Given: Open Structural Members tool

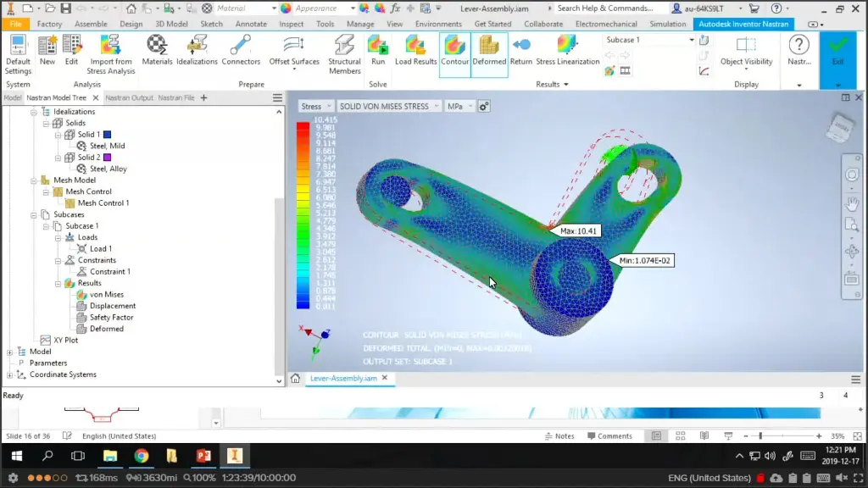Looking at the screenshot, I should pyautogui.click(x=344, y=54).
